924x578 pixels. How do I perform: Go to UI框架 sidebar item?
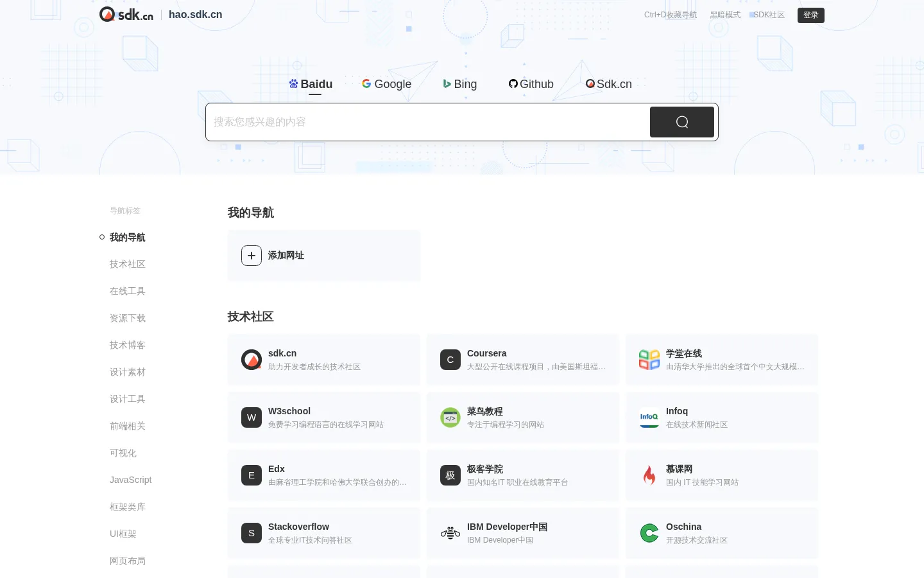point(123,534)
